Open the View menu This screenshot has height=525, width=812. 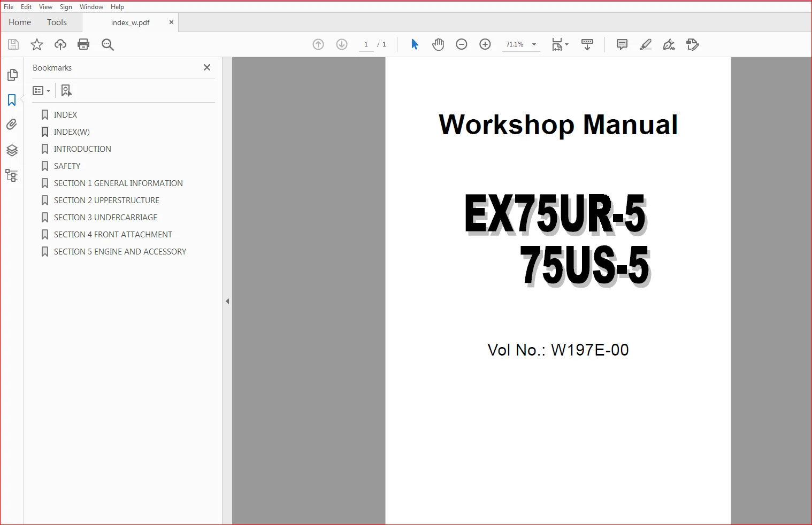[45, 7]
